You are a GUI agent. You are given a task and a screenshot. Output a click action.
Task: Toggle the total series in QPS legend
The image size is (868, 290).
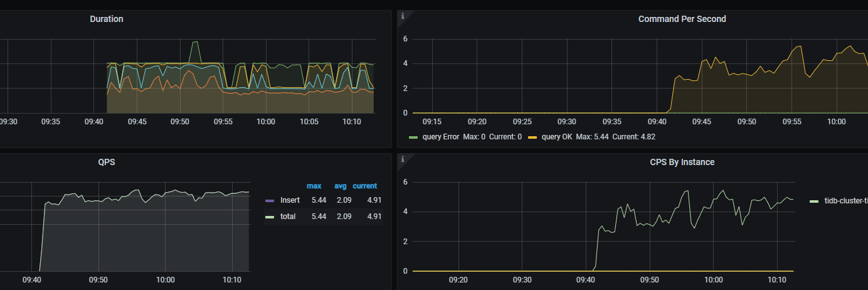288,217
